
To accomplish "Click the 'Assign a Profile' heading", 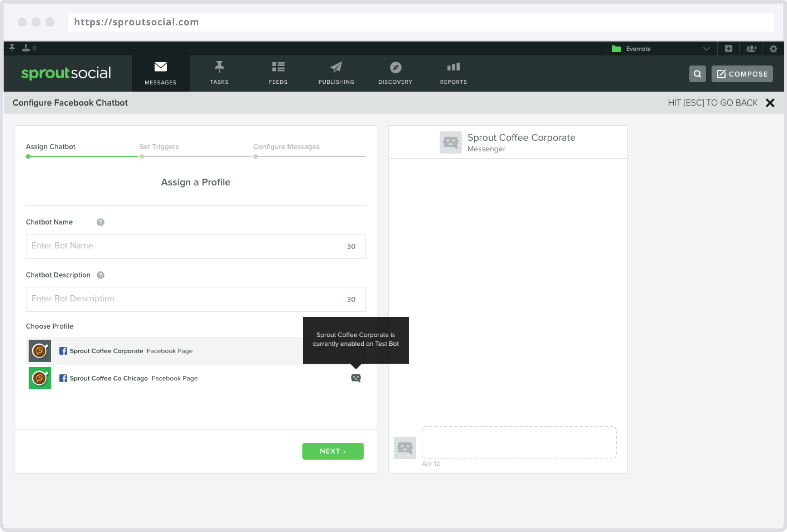I will coord(196,182).
